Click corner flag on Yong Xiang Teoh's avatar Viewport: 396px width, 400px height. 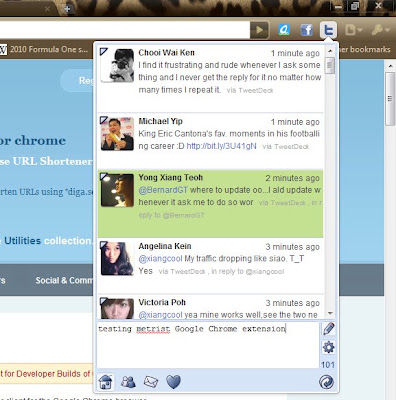pos(104,176)
